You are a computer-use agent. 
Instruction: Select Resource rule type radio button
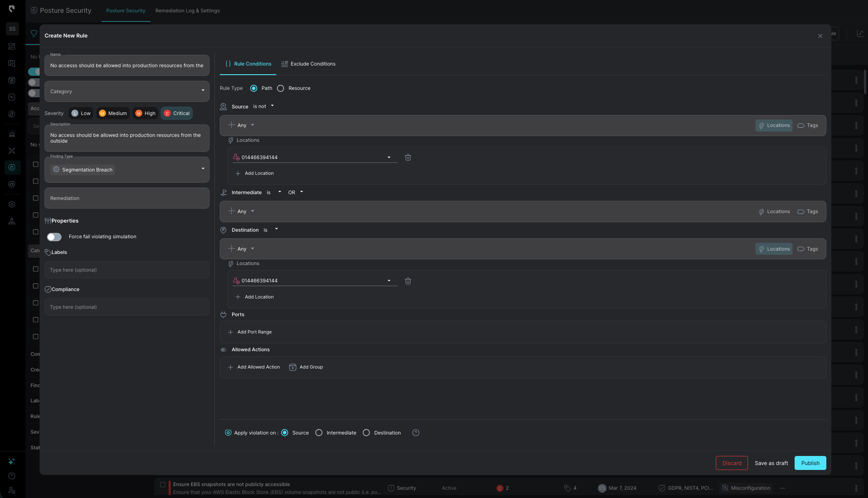click(x=281, y=89)
